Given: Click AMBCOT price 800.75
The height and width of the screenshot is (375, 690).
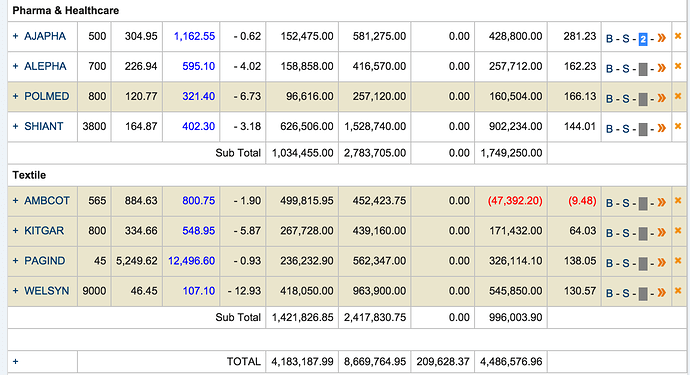Looking at the screenshot, I should pyautogui.click(x=198, y=201).
